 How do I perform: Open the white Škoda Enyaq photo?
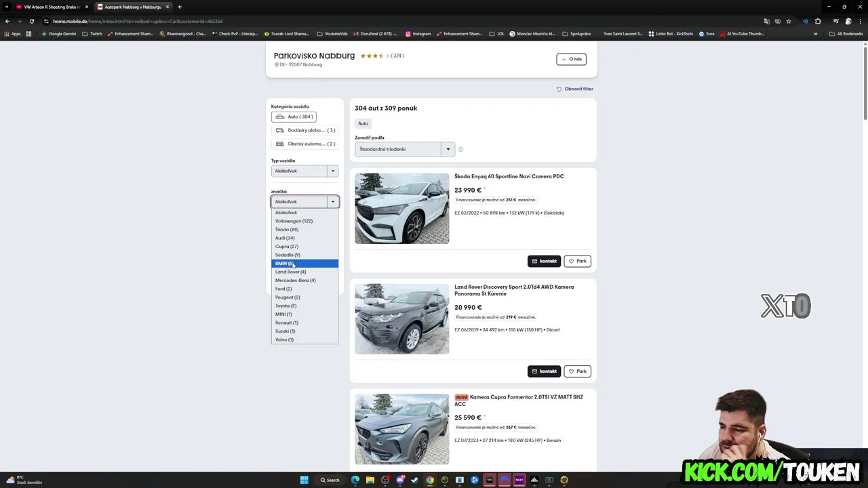pos(401,208)
